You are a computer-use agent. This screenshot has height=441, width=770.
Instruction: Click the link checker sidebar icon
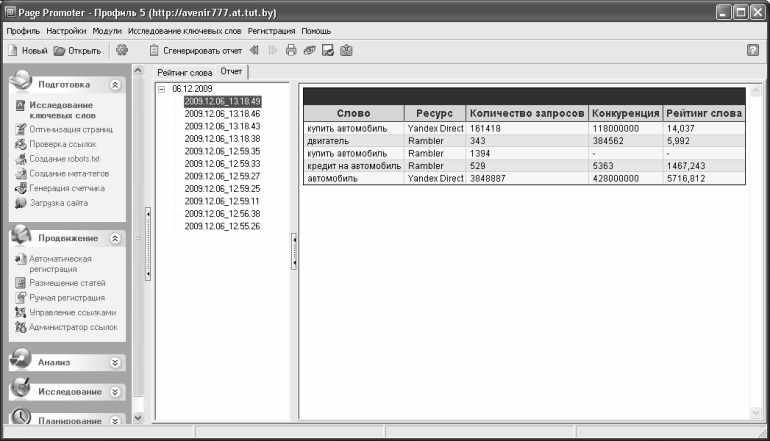(20, 144)
